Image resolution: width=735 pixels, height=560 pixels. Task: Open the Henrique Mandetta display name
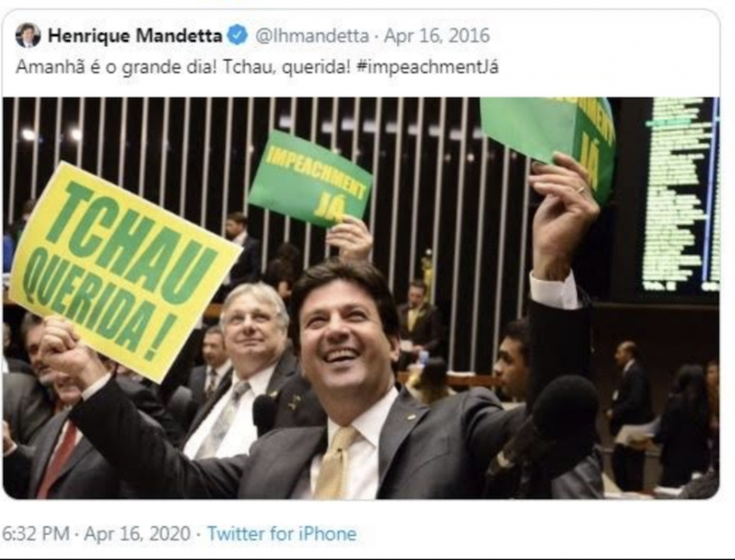(135, 35)
